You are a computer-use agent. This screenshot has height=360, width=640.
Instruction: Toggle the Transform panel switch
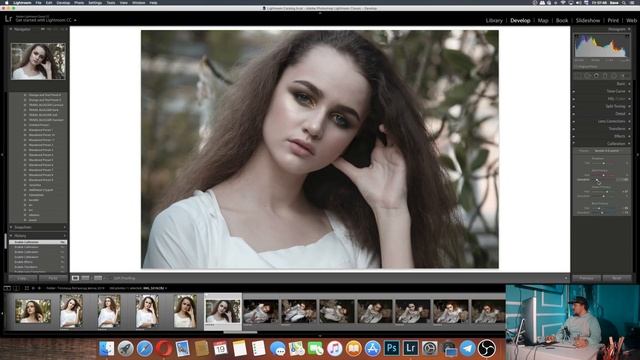pyautogui.click(x=574, y=129)
